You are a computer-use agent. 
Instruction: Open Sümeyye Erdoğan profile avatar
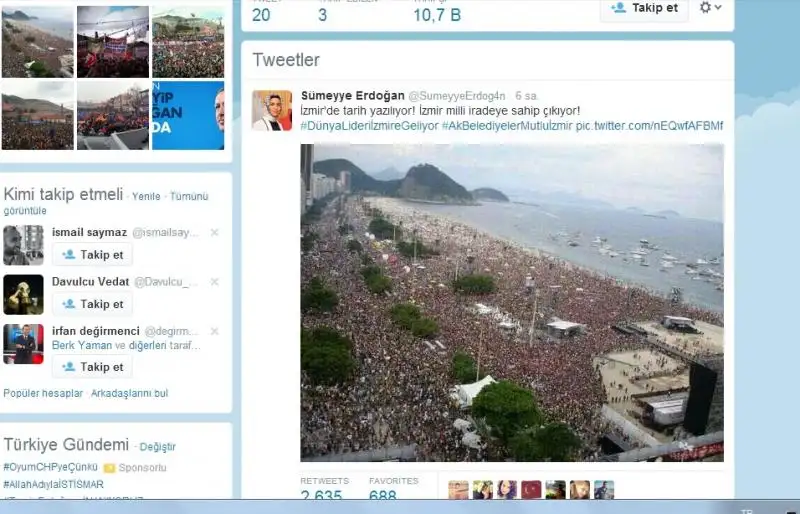(x=272, y=110)
